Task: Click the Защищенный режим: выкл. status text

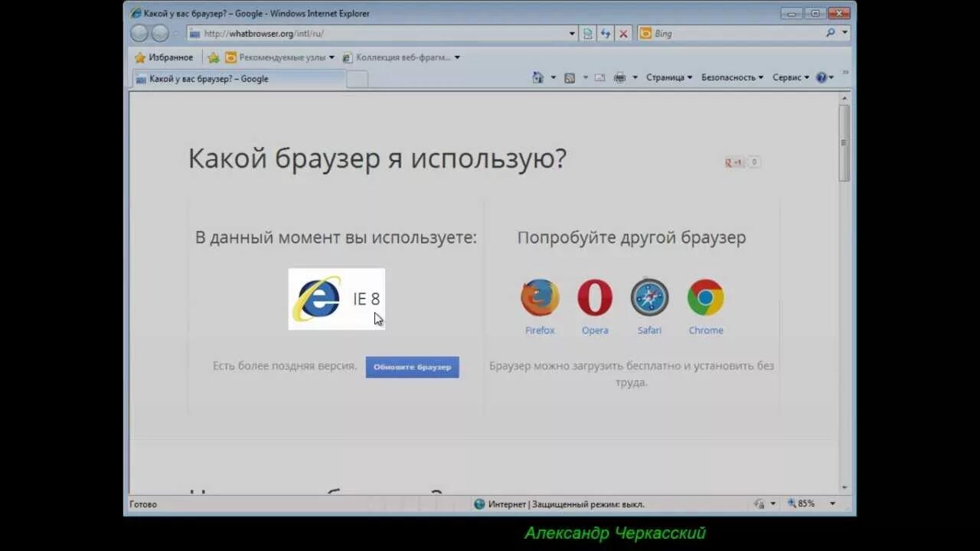Action: pyautogui.click(x=588, y=504)
